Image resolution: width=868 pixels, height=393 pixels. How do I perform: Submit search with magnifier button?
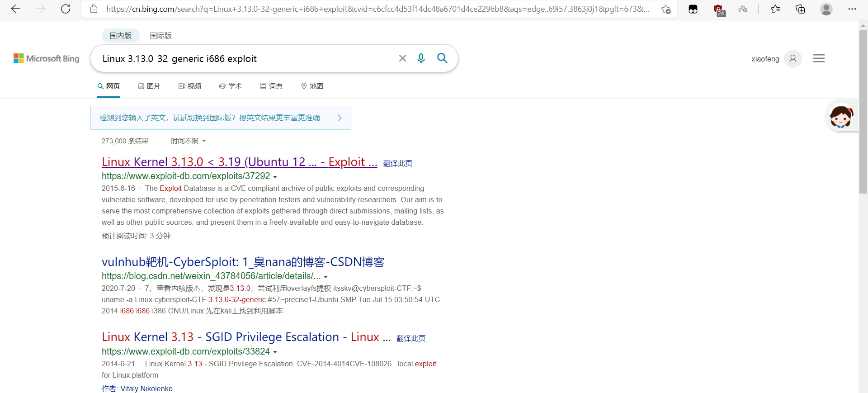coord(442,58)
